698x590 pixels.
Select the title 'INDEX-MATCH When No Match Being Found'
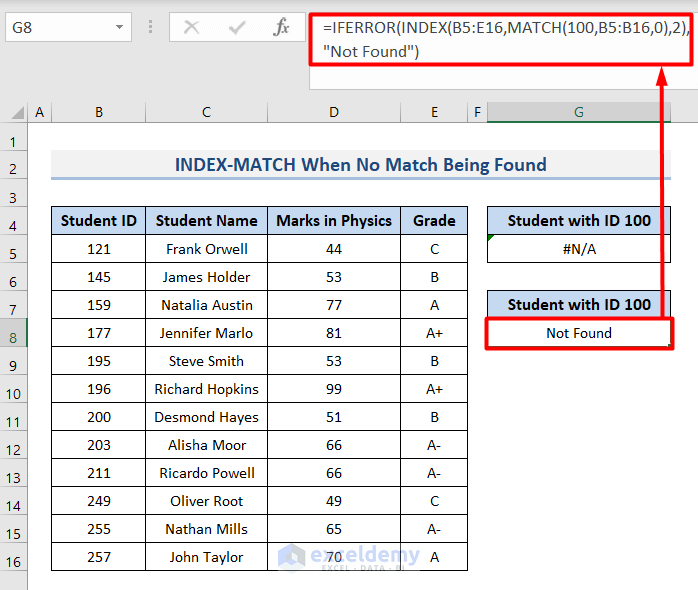[360, 165]
